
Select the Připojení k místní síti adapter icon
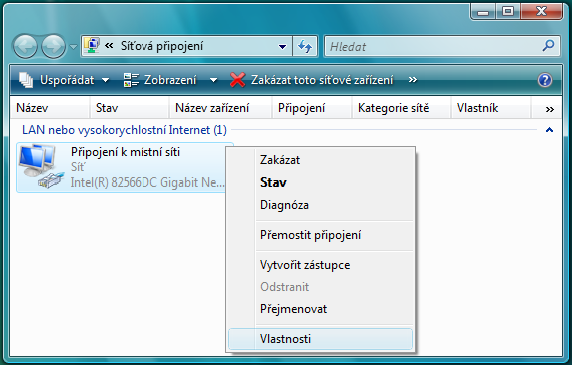point(38,167)
